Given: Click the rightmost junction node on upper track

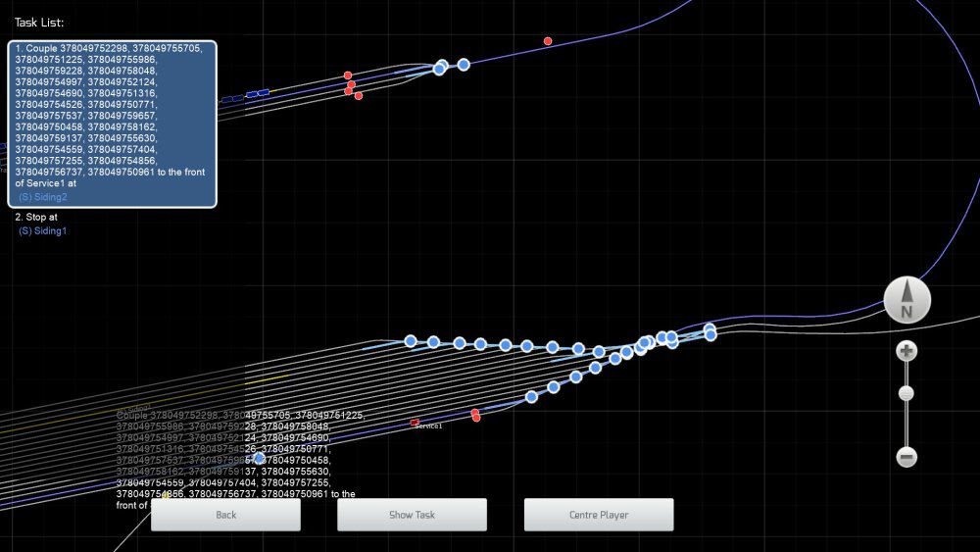Looking at the screenshot, I should click(x=464, y=65).
